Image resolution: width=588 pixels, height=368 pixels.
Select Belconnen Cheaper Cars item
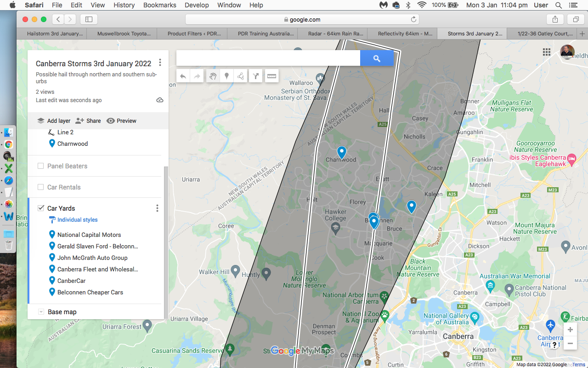(90, 292)
